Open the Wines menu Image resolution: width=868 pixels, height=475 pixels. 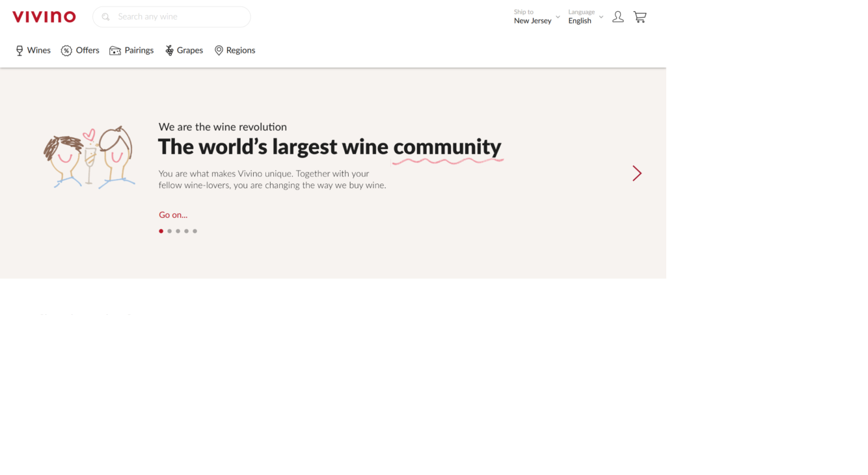33,50
